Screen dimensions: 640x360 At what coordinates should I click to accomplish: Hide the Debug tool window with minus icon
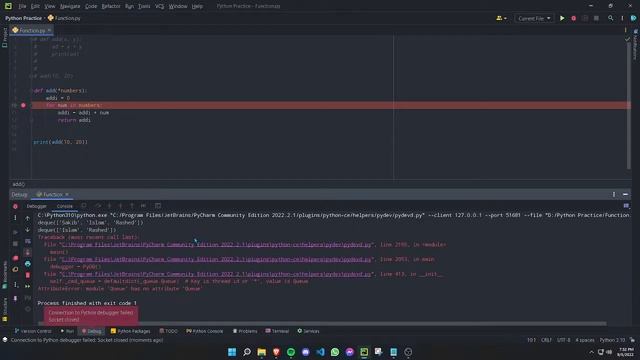pyautogui.click(x=625, y=194)
